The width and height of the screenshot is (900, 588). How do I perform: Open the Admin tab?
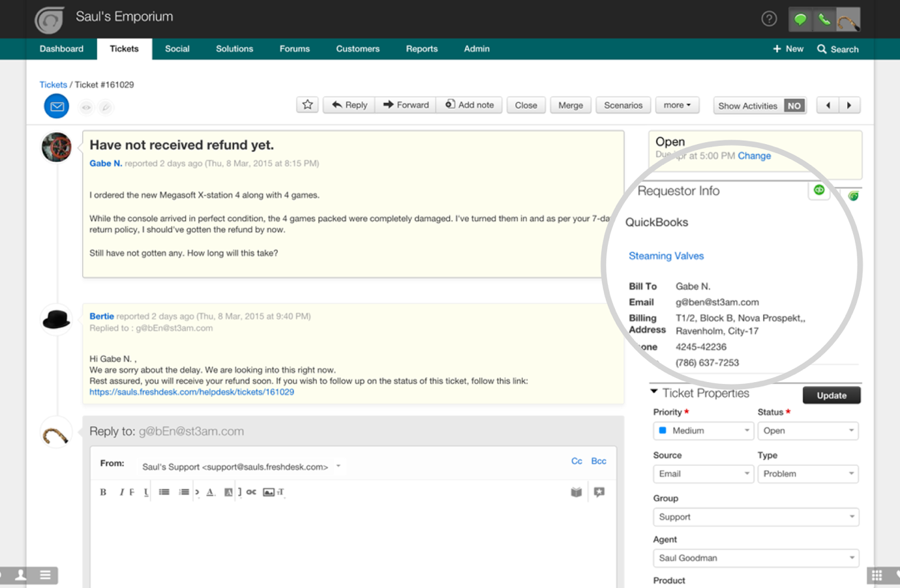click(x=477, y=49)
